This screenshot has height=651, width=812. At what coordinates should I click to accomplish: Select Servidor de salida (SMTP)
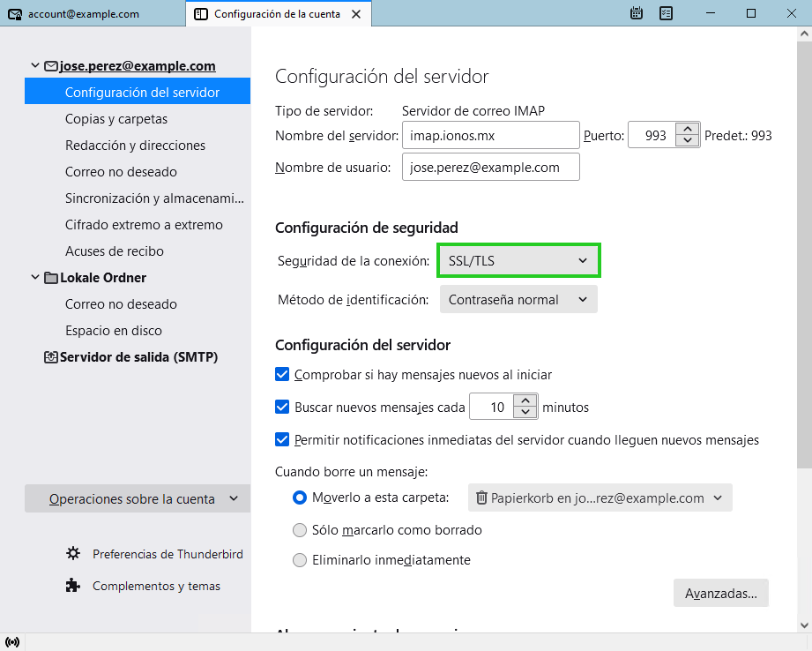tap(138, 357)
